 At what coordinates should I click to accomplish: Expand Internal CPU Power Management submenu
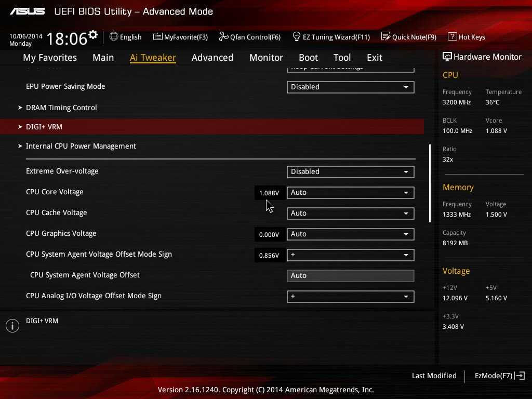click(x=81, y=146)
